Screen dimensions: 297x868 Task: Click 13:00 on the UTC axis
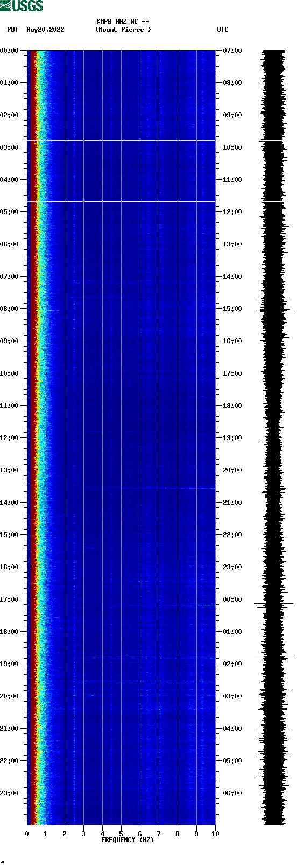tap(232, 244)
